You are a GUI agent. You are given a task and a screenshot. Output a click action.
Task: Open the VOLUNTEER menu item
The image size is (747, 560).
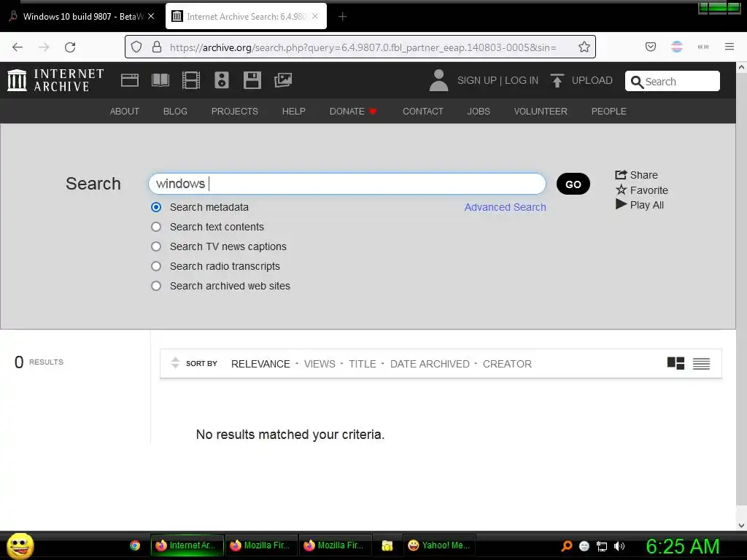click(541, 111)
